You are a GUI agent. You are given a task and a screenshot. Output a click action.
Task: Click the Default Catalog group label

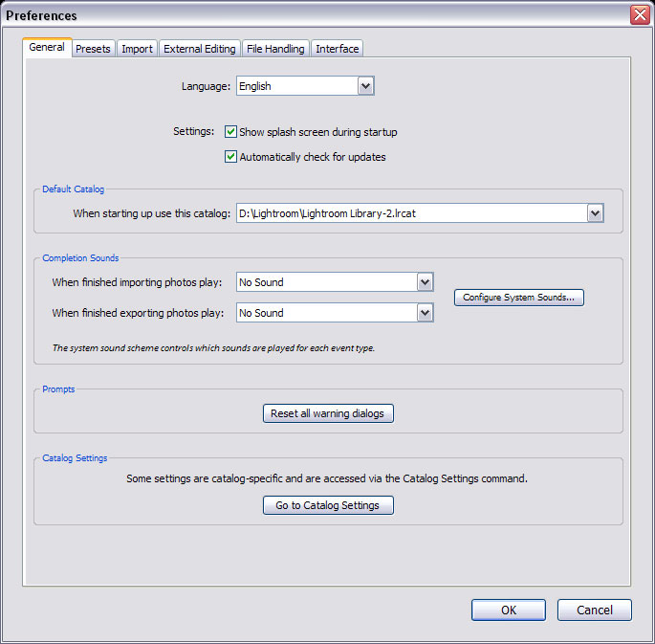[x=73, y=189]
